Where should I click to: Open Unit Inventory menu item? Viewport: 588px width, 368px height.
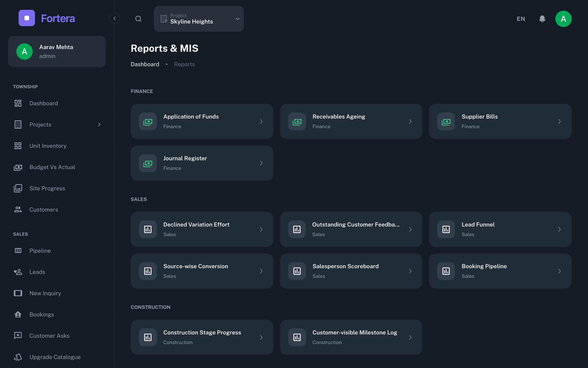(57, 146)
